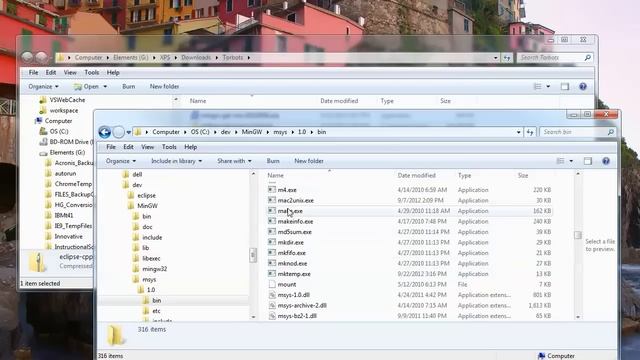
Task: Select mknod.exe file
Action: (292, 264)
